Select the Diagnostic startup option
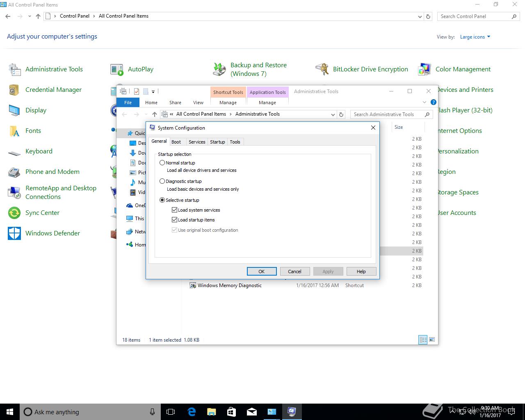525x420 pixels. tap(181, 181)
